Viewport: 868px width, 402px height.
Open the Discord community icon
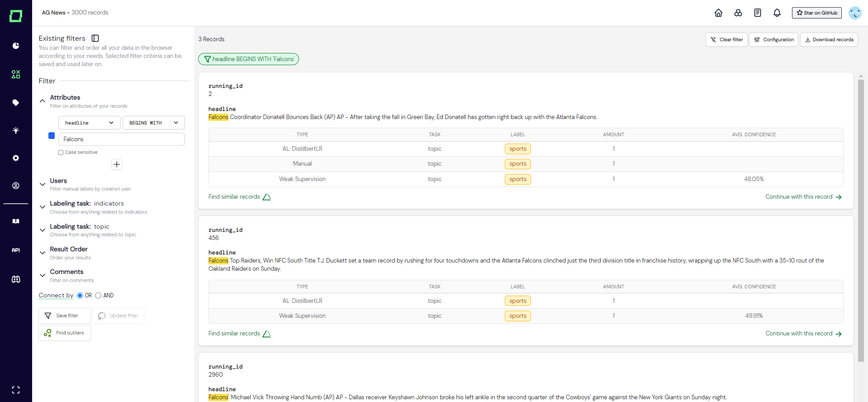[x=16, y=279]
